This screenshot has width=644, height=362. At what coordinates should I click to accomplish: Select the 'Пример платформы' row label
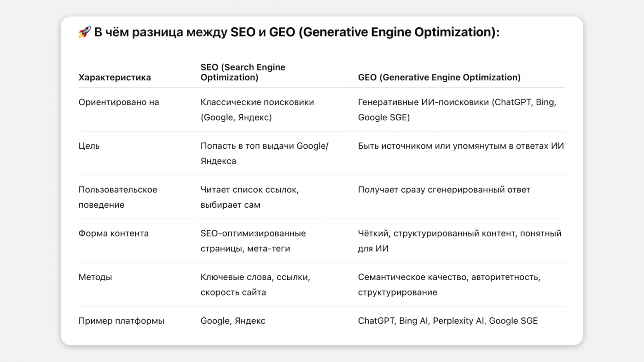pyautogui.click(x=121, y=321)
